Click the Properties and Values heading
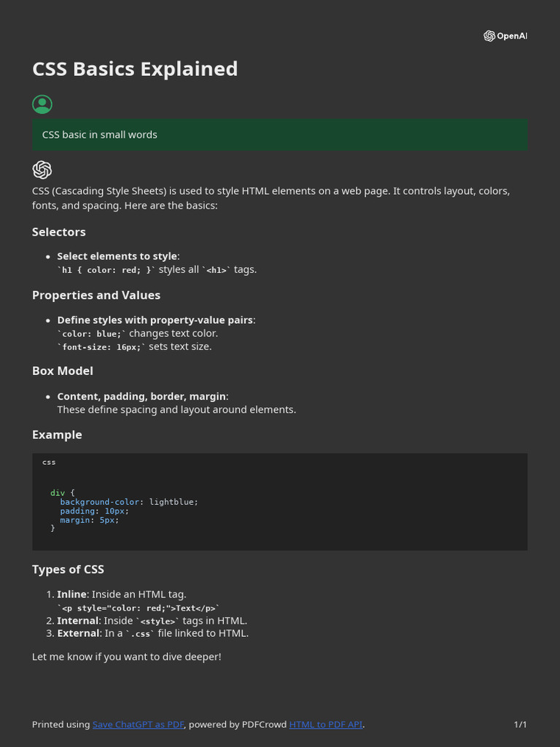This screenshot has height=747, width=560. 96,295
